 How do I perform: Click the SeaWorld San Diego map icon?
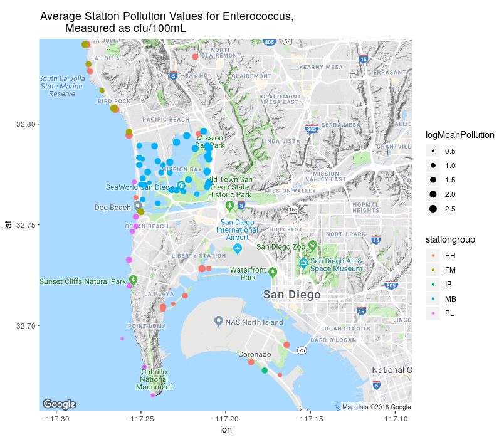click(x=181, y=185)
